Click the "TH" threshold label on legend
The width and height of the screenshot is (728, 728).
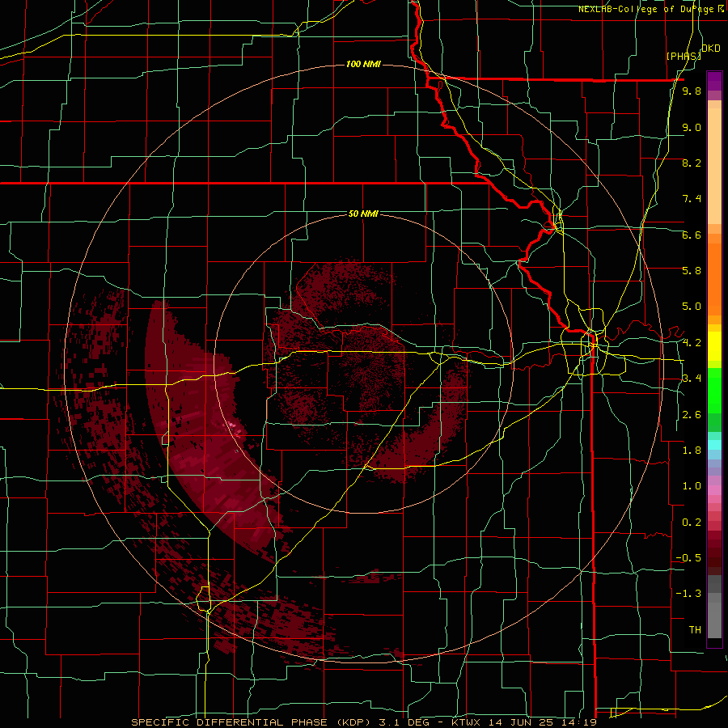pyautogui.click(x=695, y=630)
